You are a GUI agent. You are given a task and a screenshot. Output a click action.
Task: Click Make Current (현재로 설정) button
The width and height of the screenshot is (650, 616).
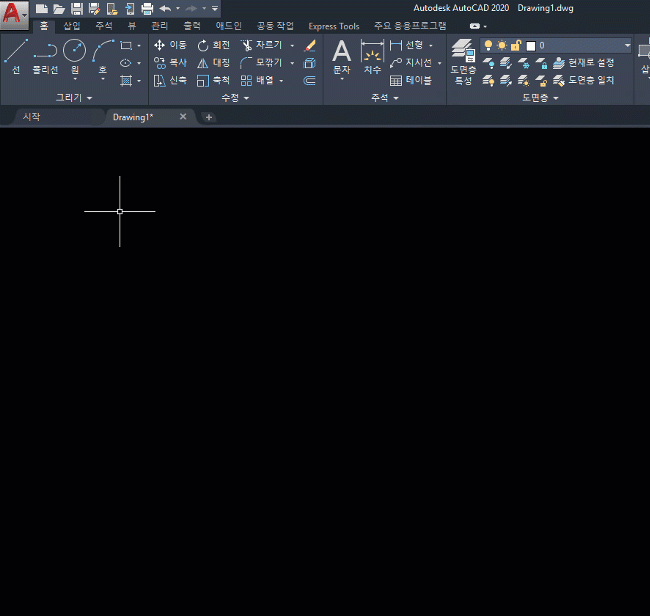click(583, 63)
